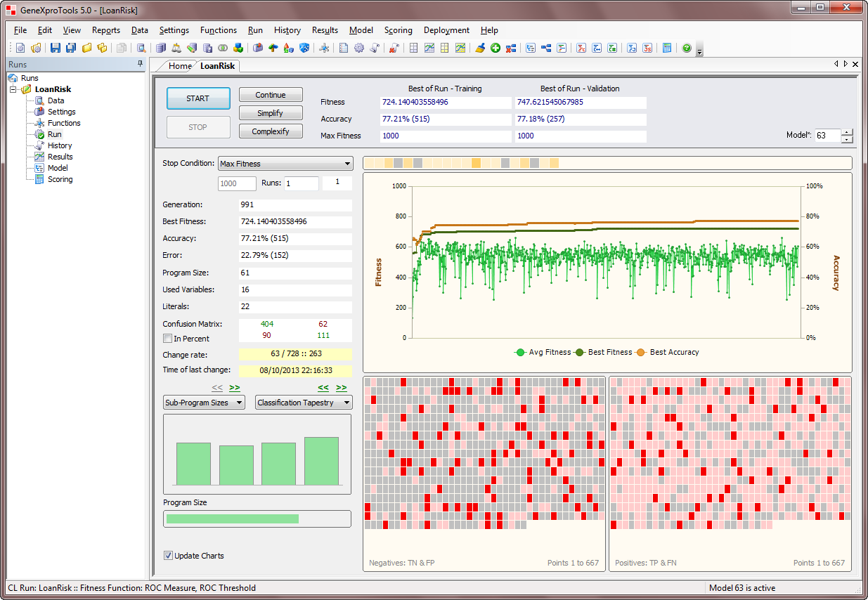The width and height of the screenshot is (868, 600).
Task: Click the green plus circle toolbar icon
Action: pyautogui.click(x=495, y=48)
